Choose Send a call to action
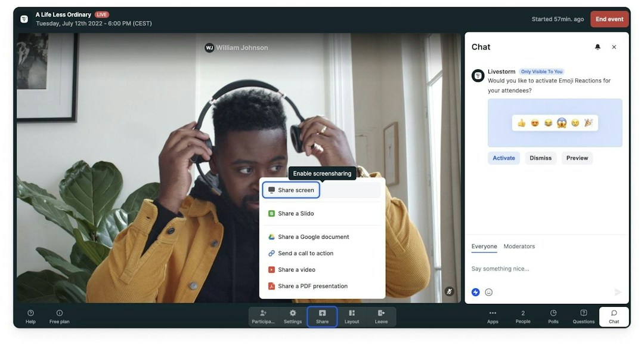Screen dimensions: 644x348 (x=322, y=254)
